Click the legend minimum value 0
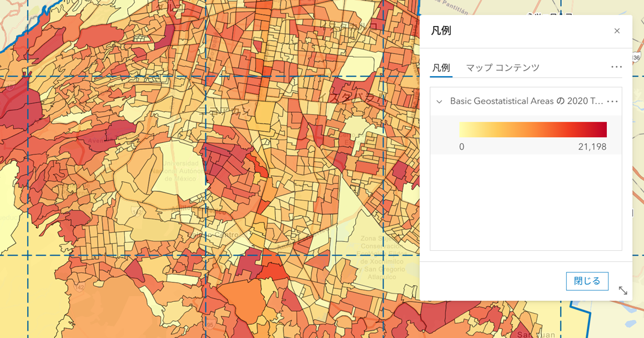Image resolution: width=644 pixels, height=338 pixels. (x=462, y=147)
